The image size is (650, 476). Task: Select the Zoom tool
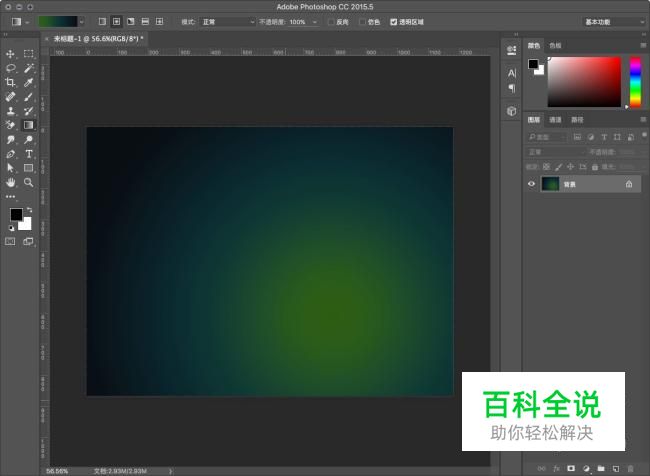(28, 183)
